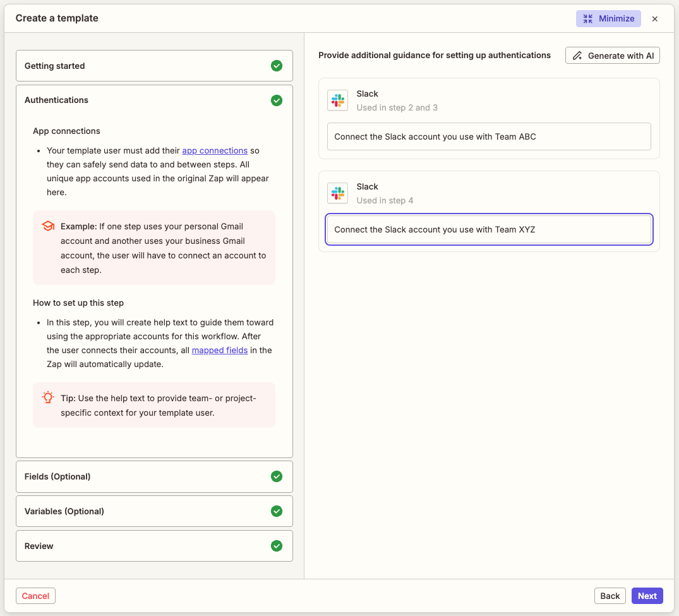Screen dimensions: 679x616
Task: Expand the Variables (Optional) section
Action: [x=126, y=511]
